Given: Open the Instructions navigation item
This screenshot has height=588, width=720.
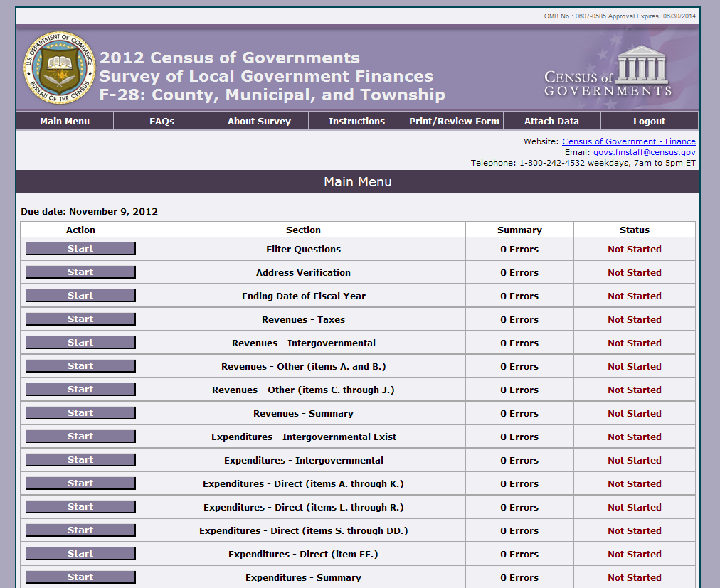Looking at the screenshot, I should pos(356,121).
